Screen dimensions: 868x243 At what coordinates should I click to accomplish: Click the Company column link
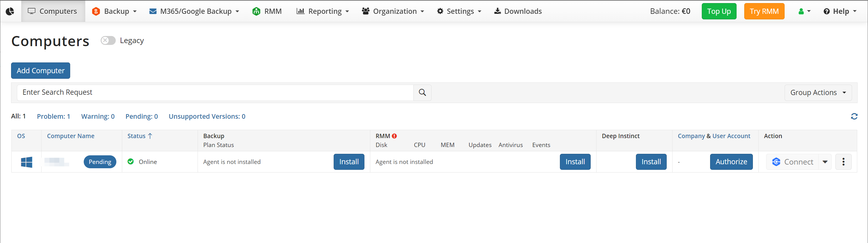tap(691, 136)
